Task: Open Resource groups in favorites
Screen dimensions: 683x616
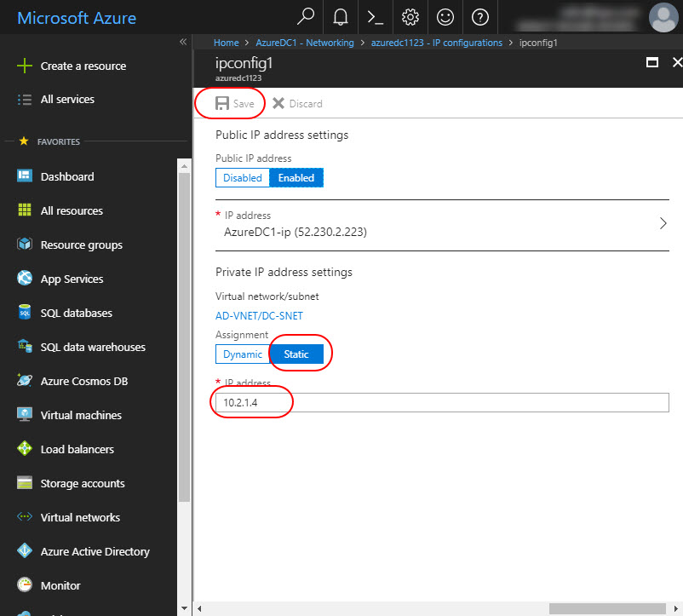Action: point(82,245)
